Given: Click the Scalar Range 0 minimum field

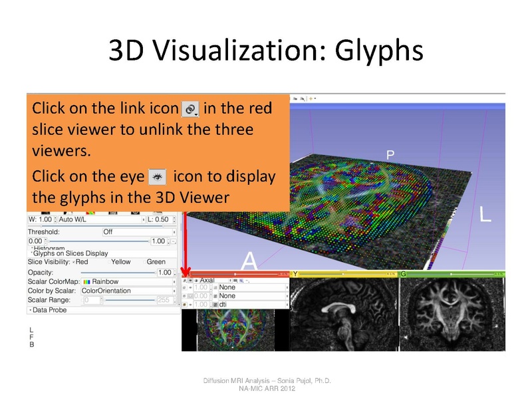Looking at the screenshot, I should (x=93, y=301).
